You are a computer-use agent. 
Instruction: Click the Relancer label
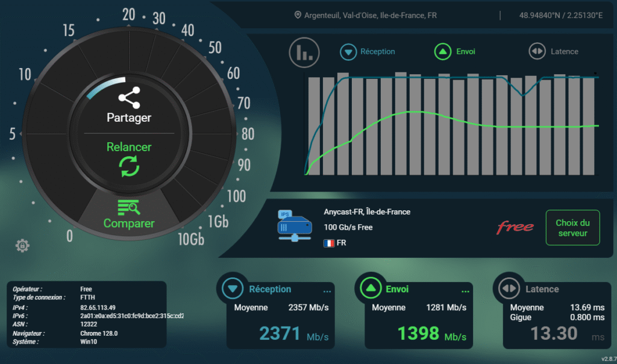pyautogui.click(x=129, y=147)
